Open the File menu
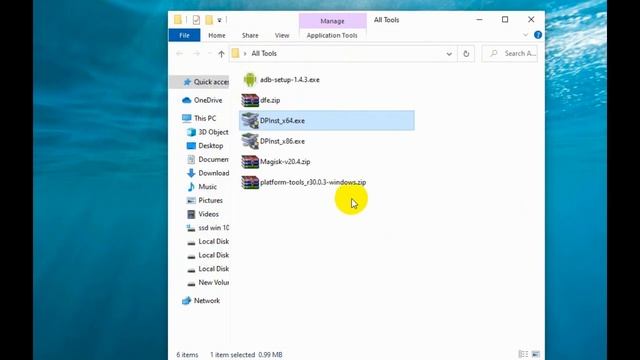Image resolution: width=640 pixels, height=360 pixels. pyautogui.click(x=184, y=36)
